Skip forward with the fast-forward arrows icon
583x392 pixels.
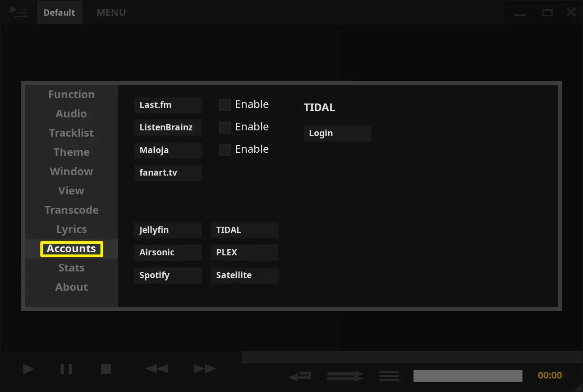click(x=204, y=369)
